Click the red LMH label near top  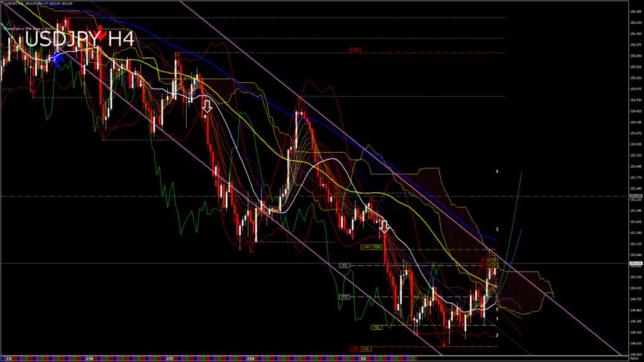pos(356,50)
